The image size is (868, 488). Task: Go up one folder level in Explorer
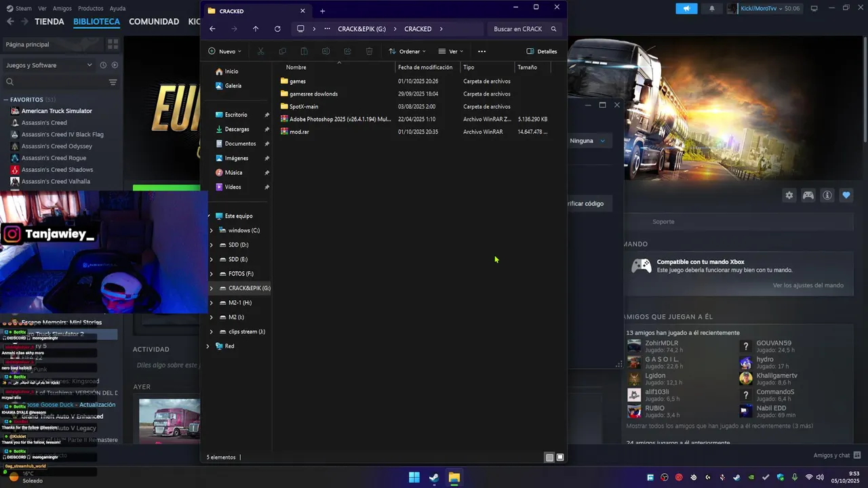coord(256,29)
